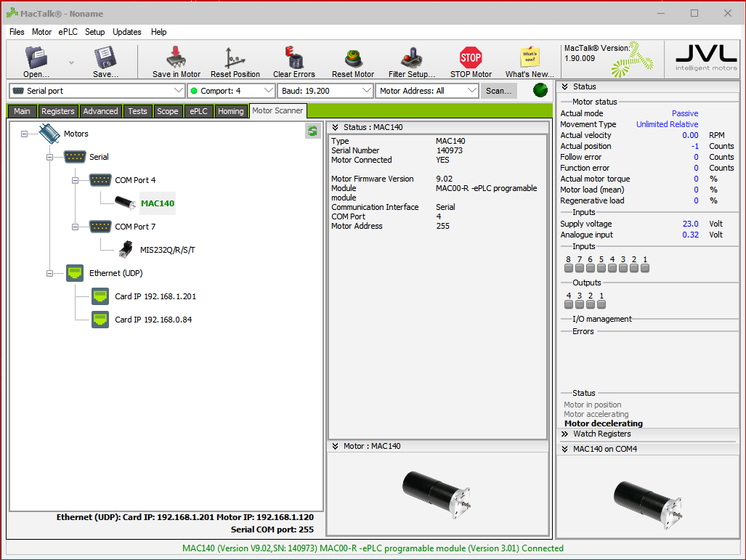
Task: Collapse the Ethernet (UDP) tree node
Action: pos(49,274)
